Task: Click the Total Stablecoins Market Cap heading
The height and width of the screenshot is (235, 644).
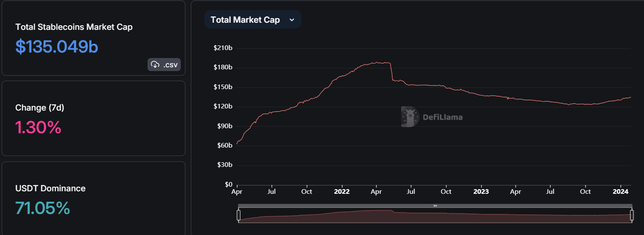Action: click(x=74, y=27)
